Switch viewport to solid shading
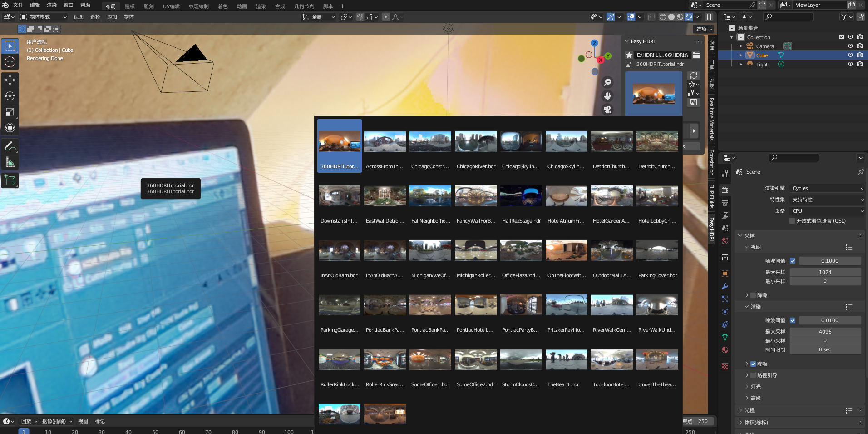Viewport: 868px width, 434px height. pos(671,17)
